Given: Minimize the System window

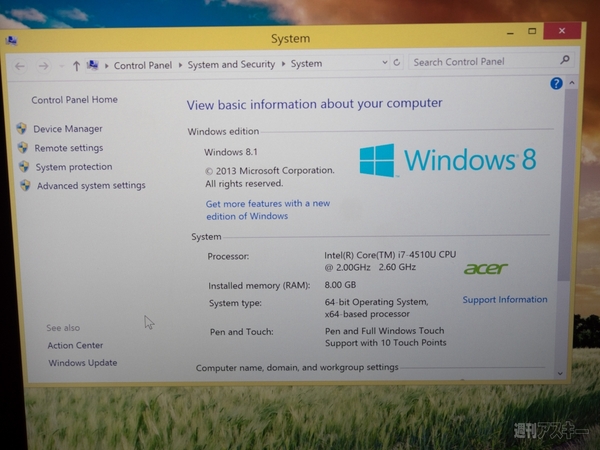Looking at the screenshot, I should pyautogui.click(x=510, y=33).
